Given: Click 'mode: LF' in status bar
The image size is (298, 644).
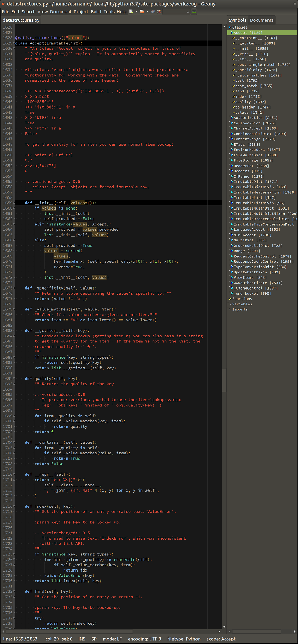Looking at the screenshot, I should [x=112, y=639].
